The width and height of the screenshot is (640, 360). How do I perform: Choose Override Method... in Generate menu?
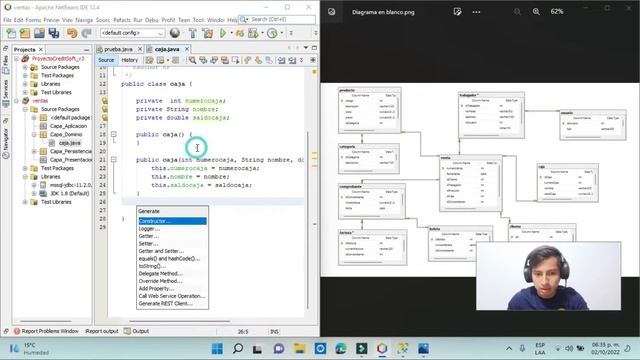click(x=172, y=281)
